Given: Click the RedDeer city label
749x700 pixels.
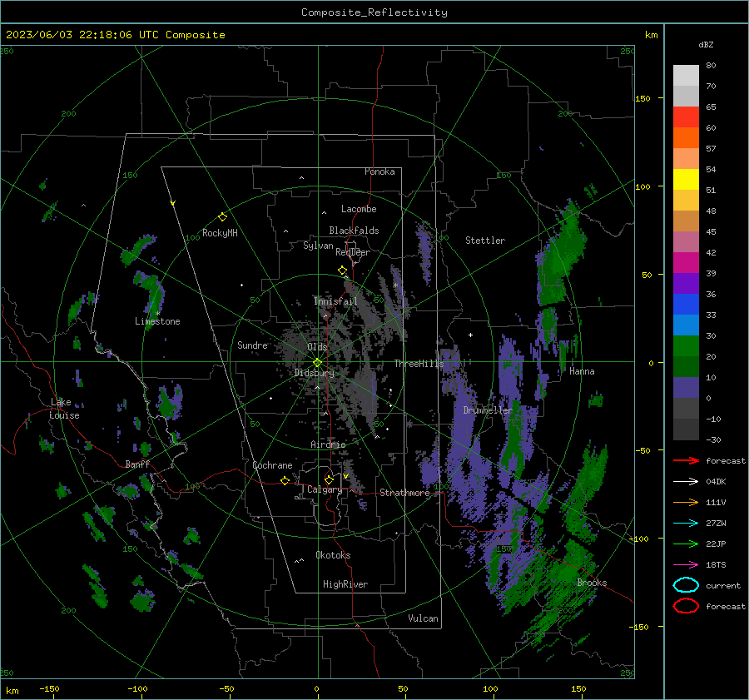Looking at the screenshot, I should (x=353, y=252).
